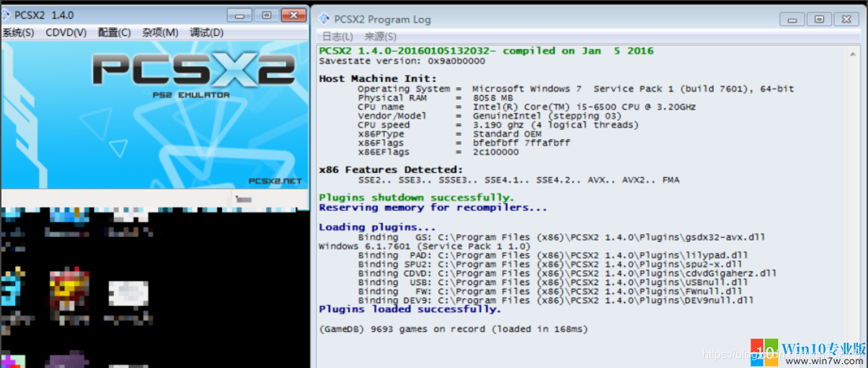868x368 pixels.
Task: Select the 'Binding SPU2' spu2-x.dll line
Action: (550, 264)
